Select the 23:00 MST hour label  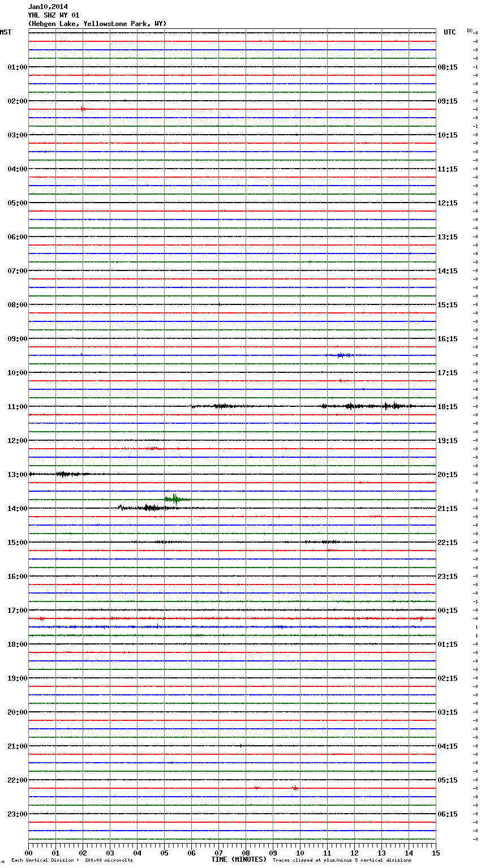[18, 814]
